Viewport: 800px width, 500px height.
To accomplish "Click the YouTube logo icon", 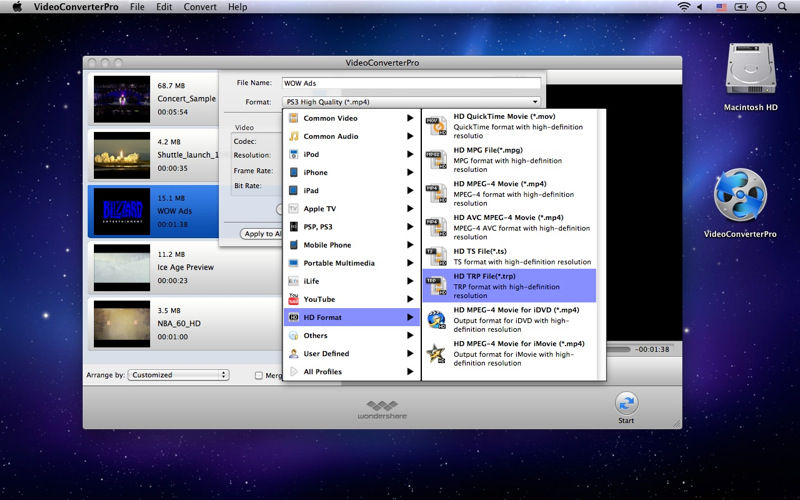I will (293, 299).
